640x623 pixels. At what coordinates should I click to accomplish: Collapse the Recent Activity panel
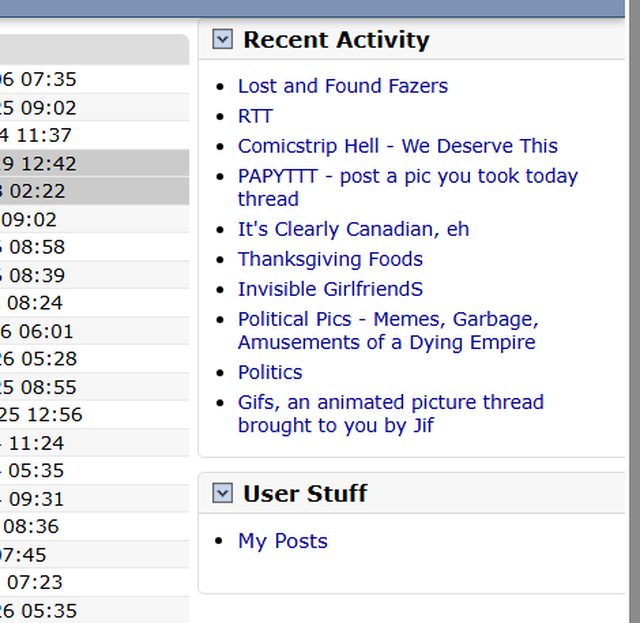[223, 39]
